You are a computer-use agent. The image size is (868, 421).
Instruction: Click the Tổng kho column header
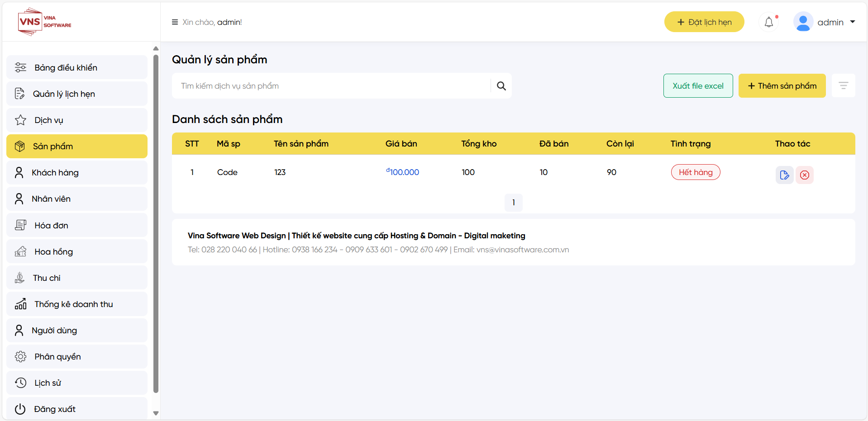tap(479, 143)
